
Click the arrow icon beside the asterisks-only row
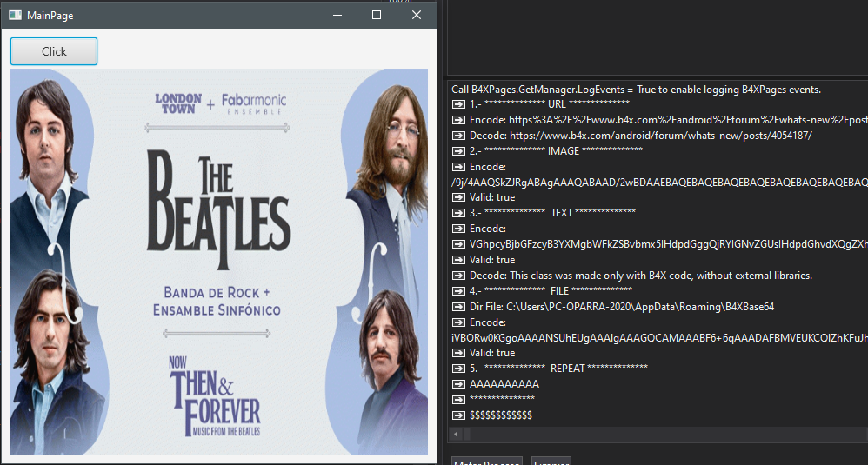tap(458, 399)
